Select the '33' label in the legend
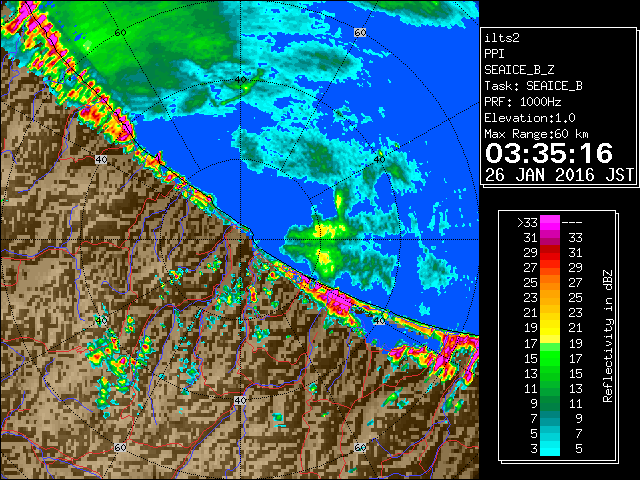Viewport: 640px width, 480px height. [575, 238]
